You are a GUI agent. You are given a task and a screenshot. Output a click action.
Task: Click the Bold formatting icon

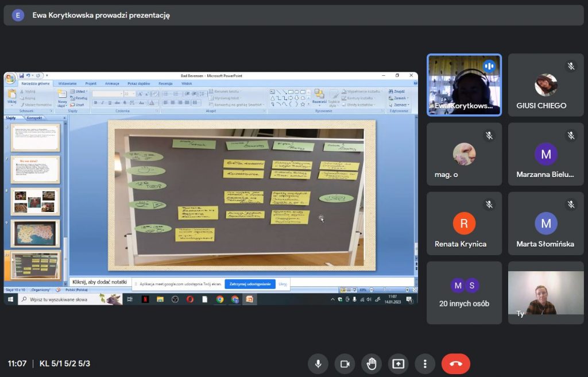point(96,102)
